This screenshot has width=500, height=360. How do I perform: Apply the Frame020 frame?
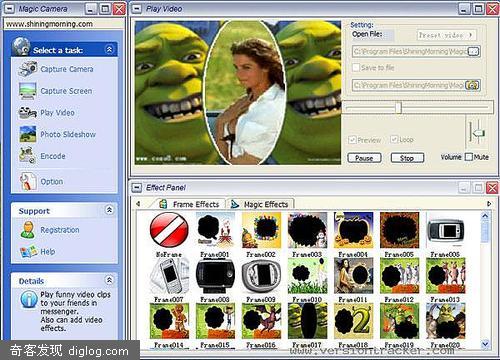(x=445, y=321)
